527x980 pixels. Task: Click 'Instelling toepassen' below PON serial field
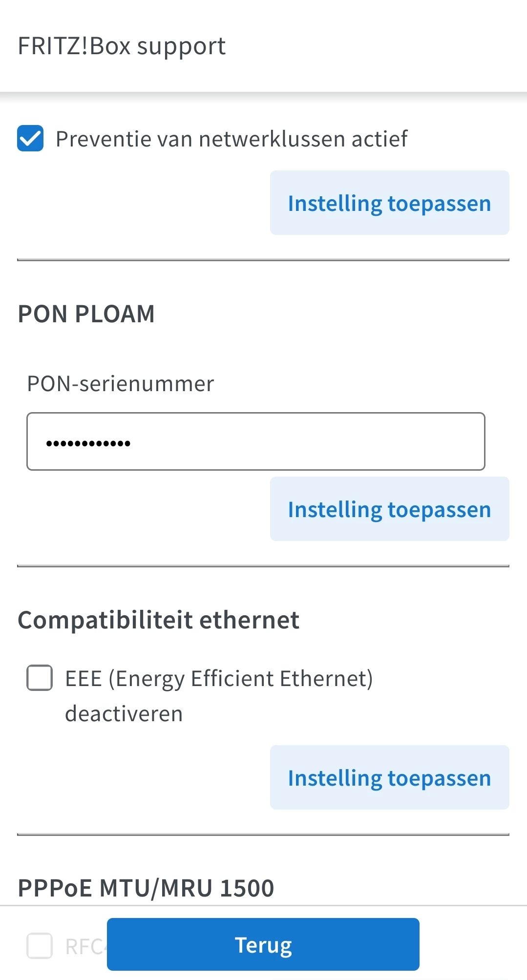point(389,509)
